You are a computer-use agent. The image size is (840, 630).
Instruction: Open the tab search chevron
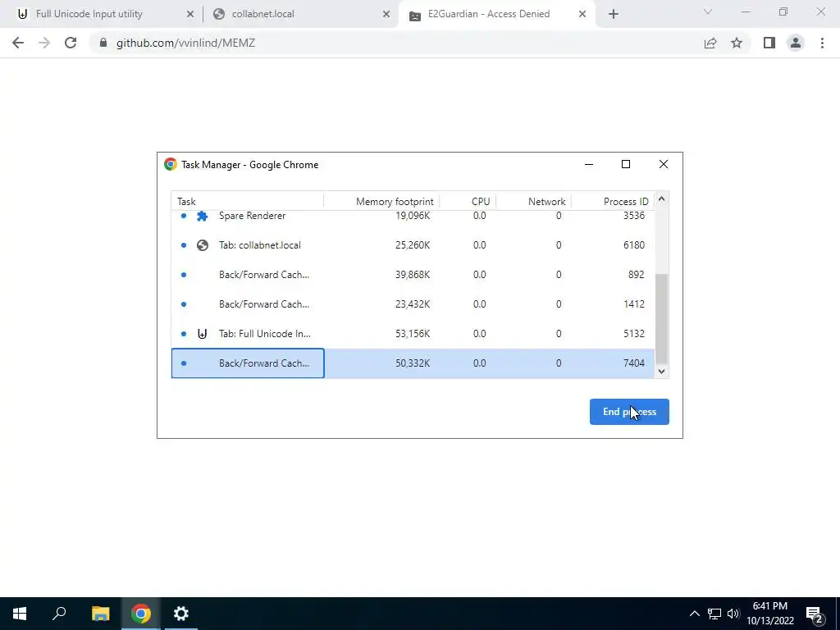pos(708,11)
